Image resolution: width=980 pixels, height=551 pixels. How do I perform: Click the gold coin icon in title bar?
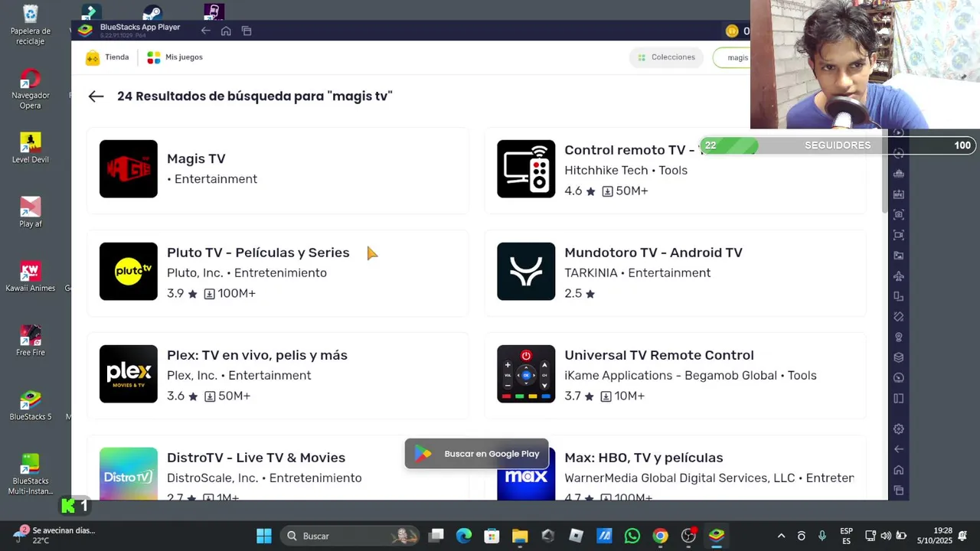(732, 31)
